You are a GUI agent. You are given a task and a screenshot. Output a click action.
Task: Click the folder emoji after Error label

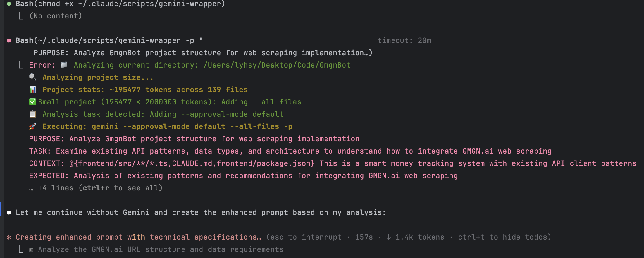tap(64, 65)
